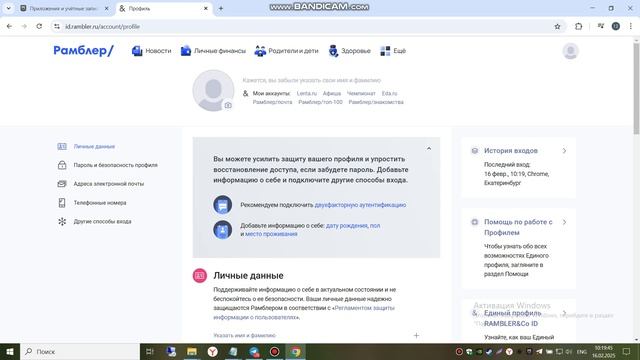Click the address bar URL

[x=103, y=27]
